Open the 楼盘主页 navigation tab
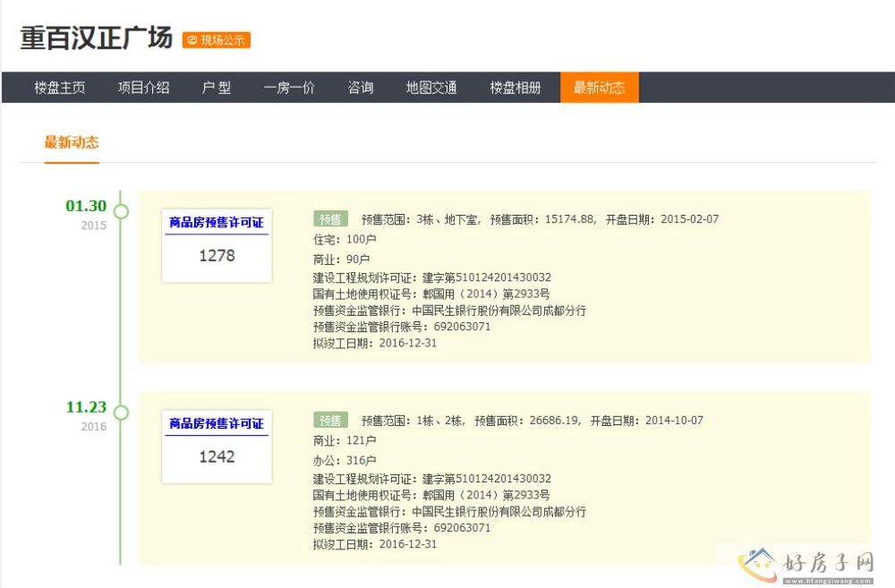Image resolution: width=895 pixels, height=588 pixels. coord(60,88)
